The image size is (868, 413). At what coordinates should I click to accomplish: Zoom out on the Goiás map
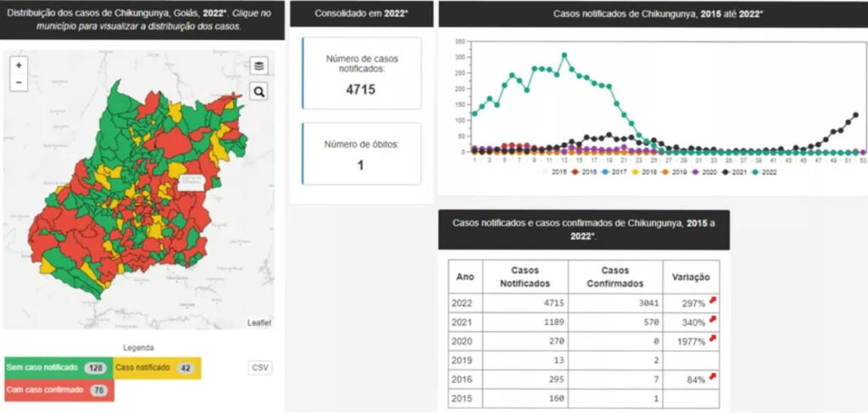(x=19, y=82)
